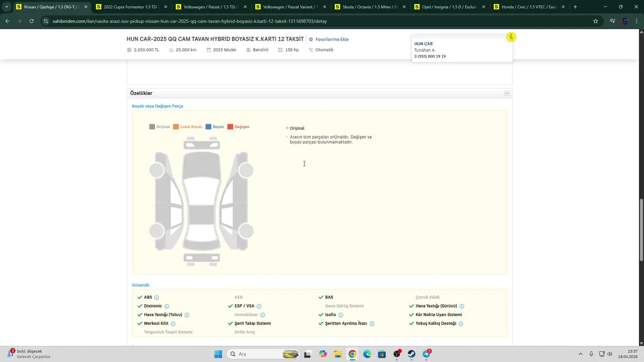Open File Explorer from the taskbar
The image size is (644, 362).
tap(337, 354)
